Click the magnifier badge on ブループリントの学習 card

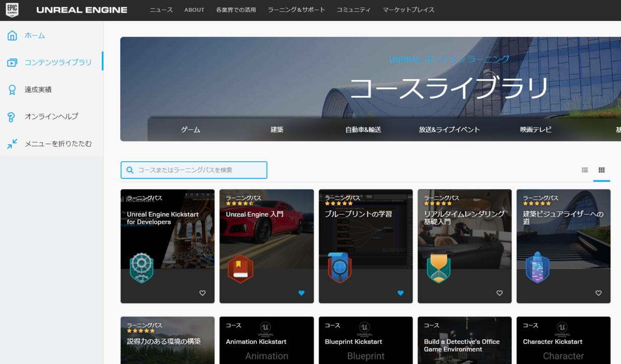[339, 268]
